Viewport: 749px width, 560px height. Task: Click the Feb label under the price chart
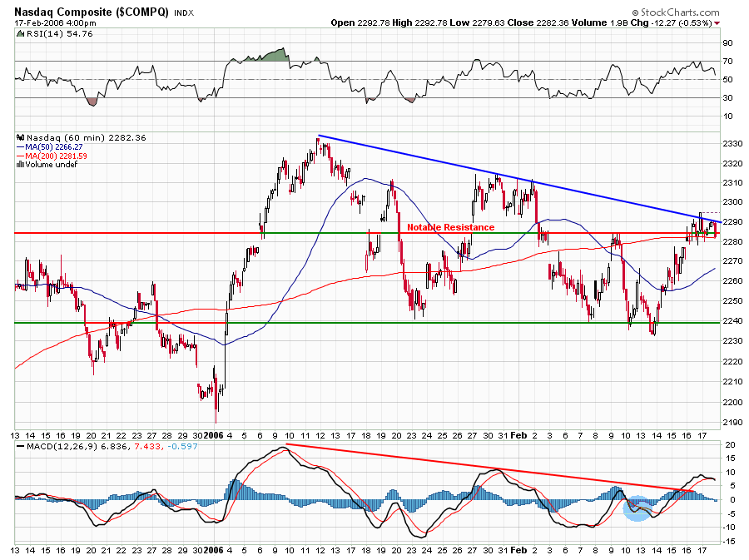[518, 435]
